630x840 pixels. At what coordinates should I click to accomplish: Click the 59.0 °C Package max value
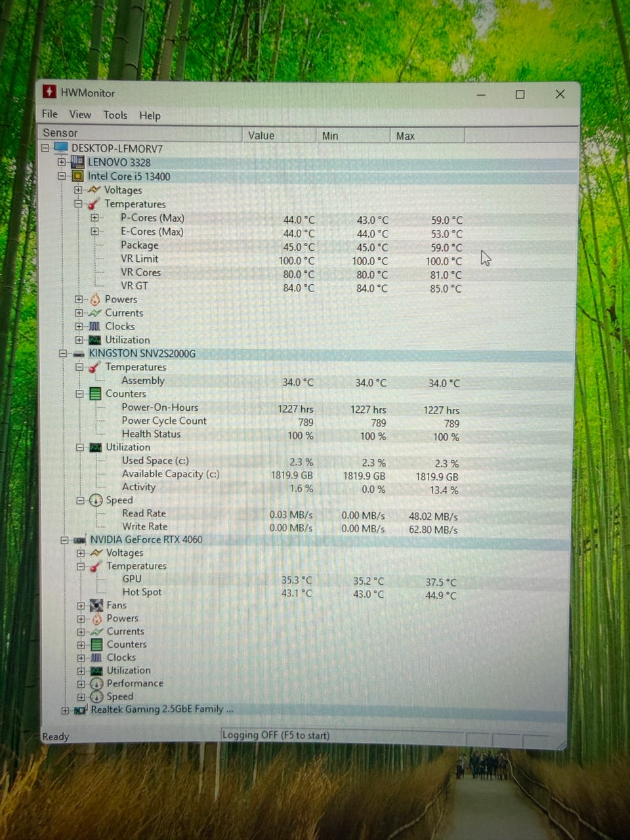pyautogui.click(x=446, y=247)
